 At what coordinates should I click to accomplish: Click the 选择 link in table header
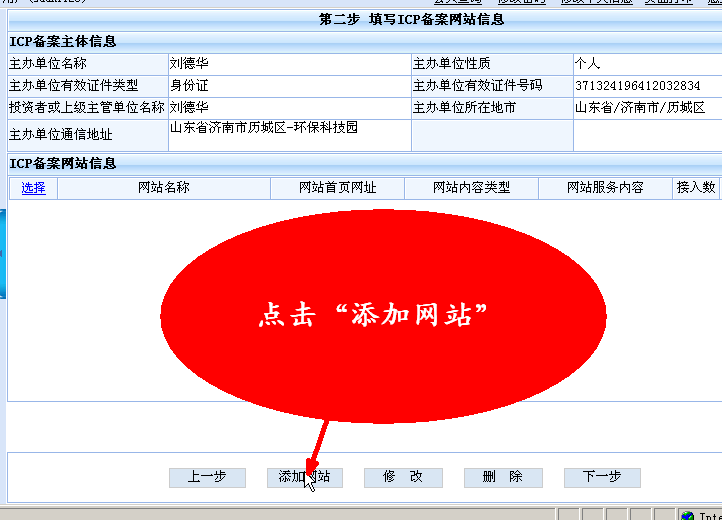(x=33, y=187)
